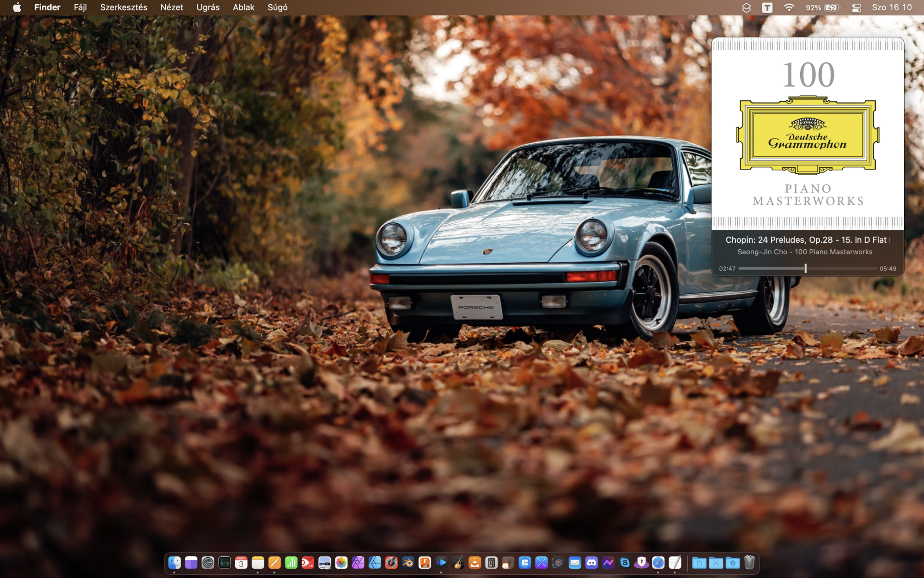Open the purple privacy shield app in dock

[641, 563]
